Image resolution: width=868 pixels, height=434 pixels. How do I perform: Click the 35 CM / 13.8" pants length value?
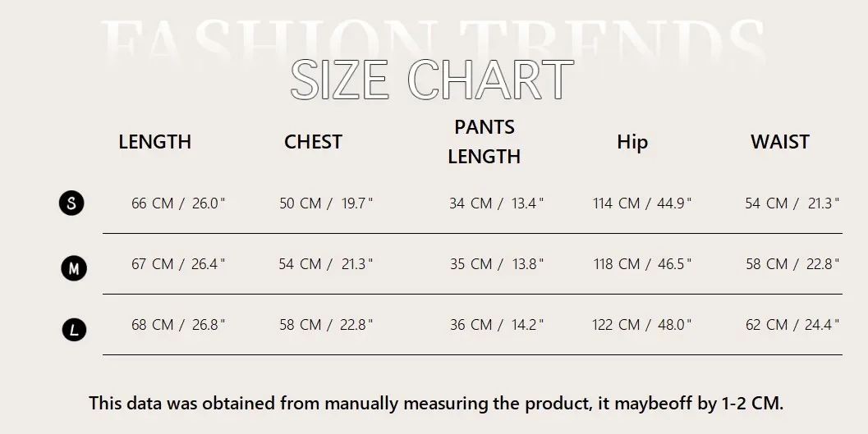tap(496, 264)
